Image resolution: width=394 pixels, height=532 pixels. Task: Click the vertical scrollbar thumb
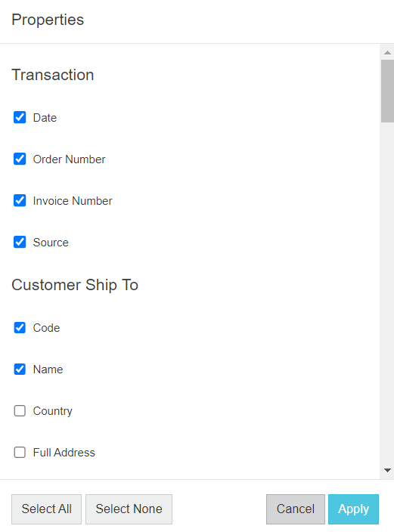coord(387,91)
